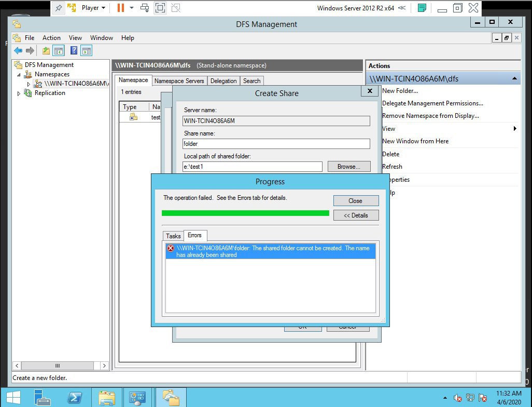
Task: Click the Forward arrow toolbar icon
Action: click(30, 51)
